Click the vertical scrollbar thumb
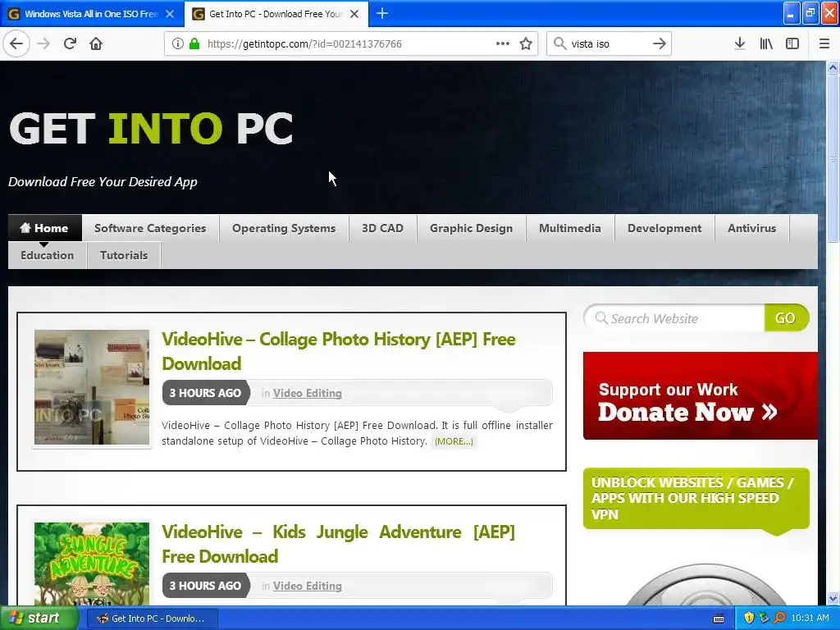This screenshot has height=630, width=840. point(833,158)
